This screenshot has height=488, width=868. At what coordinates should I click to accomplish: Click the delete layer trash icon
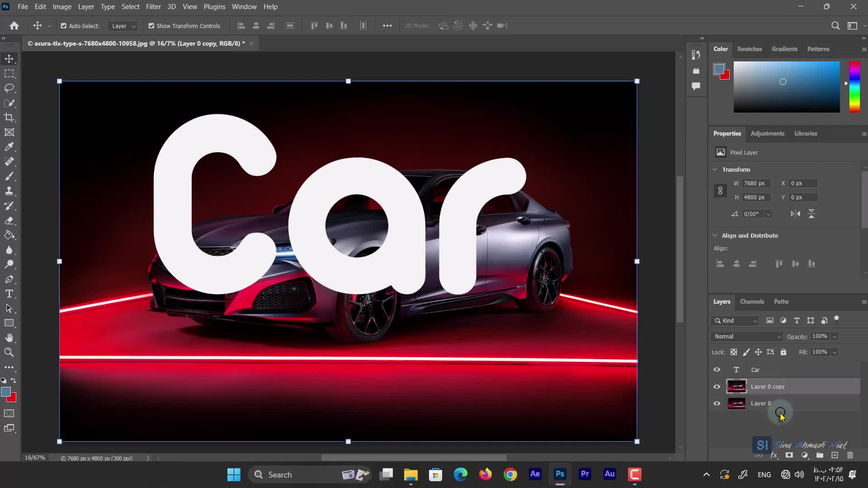(850, 455)
